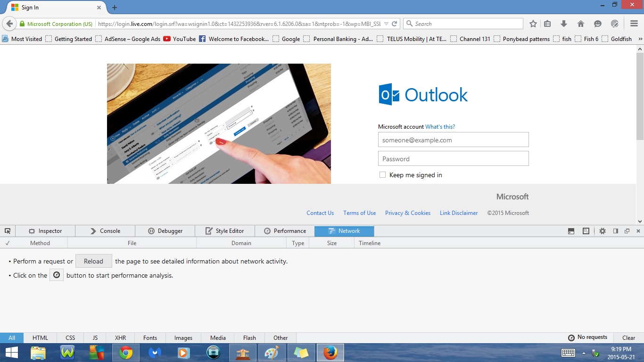
Task: Open the Welcome to Facebook bookmark
Action: click(x=234, y=39)
